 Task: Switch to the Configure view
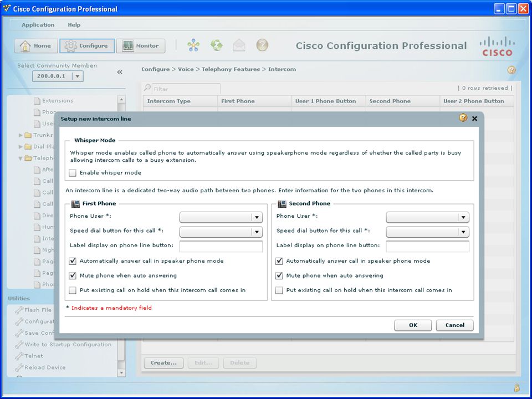[x=86, y=46]
